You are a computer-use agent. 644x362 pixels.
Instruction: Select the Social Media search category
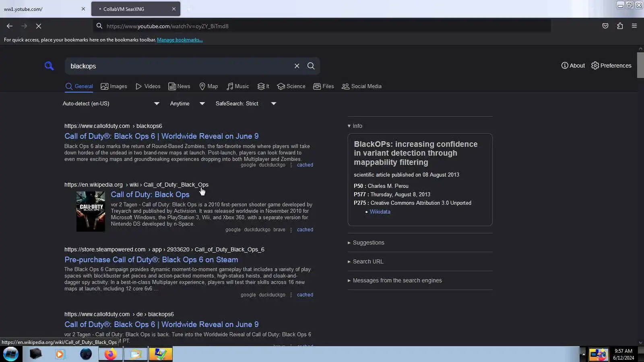point(362,86)
